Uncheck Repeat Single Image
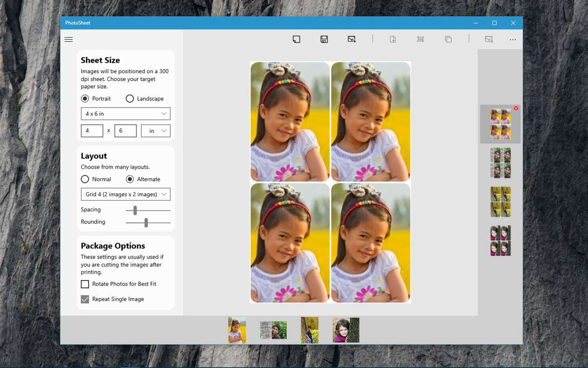This screenshot has width=588, height=368. (x=85, y=299)
